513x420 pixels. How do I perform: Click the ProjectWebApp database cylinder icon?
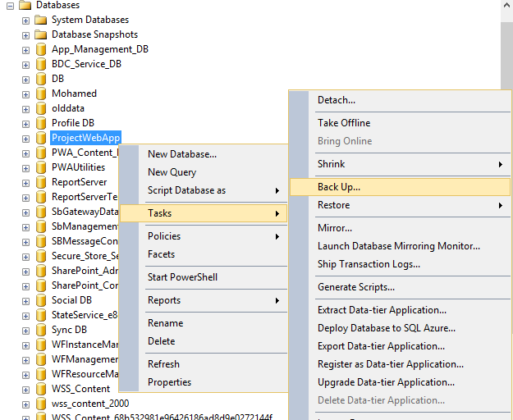(40, 138)
